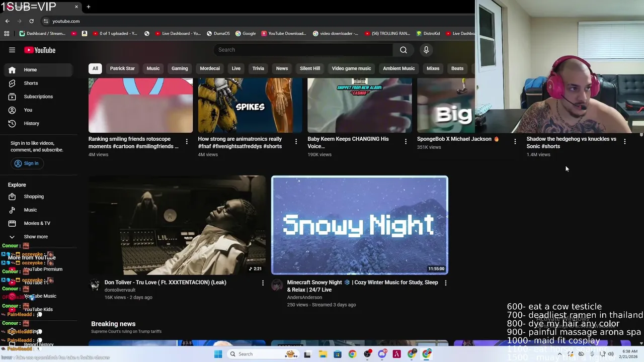The image size is (644, 362).
Task: Select the Gaming filter chip
Action: pos(180,68)
